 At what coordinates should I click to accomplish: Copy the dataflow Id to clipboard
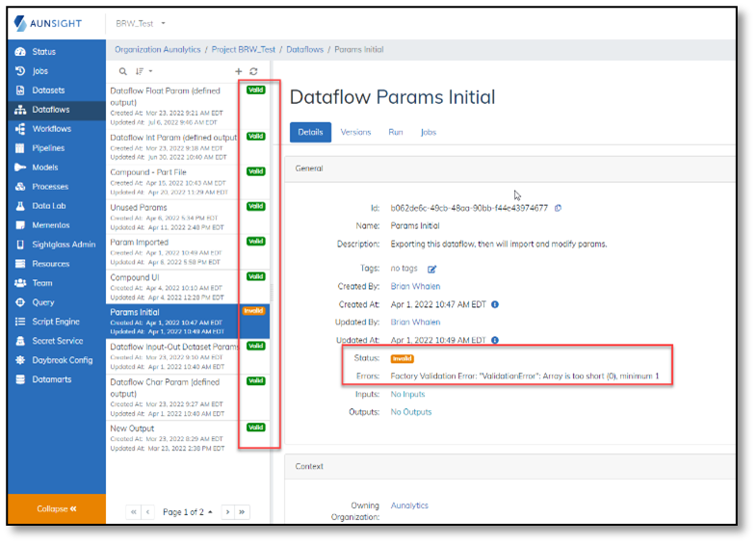click(x=559, y=208)
